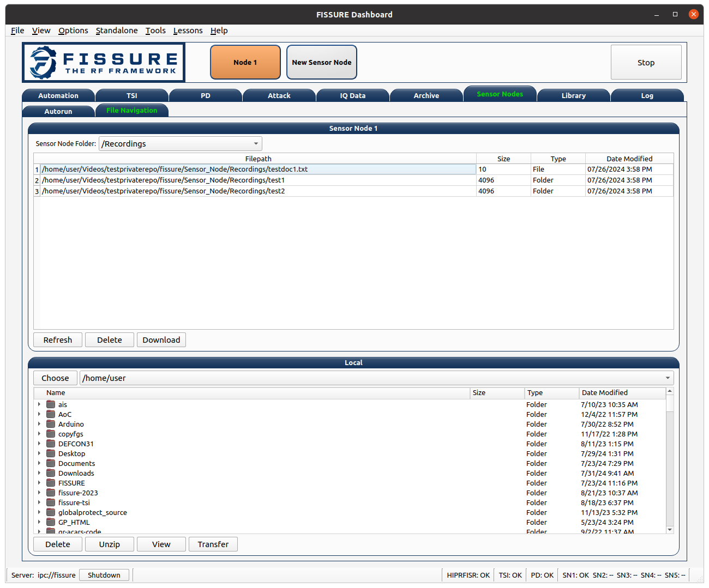Expand the Arduino folder tree node
This screenshot has height=588, width=709.
(39, 424)
